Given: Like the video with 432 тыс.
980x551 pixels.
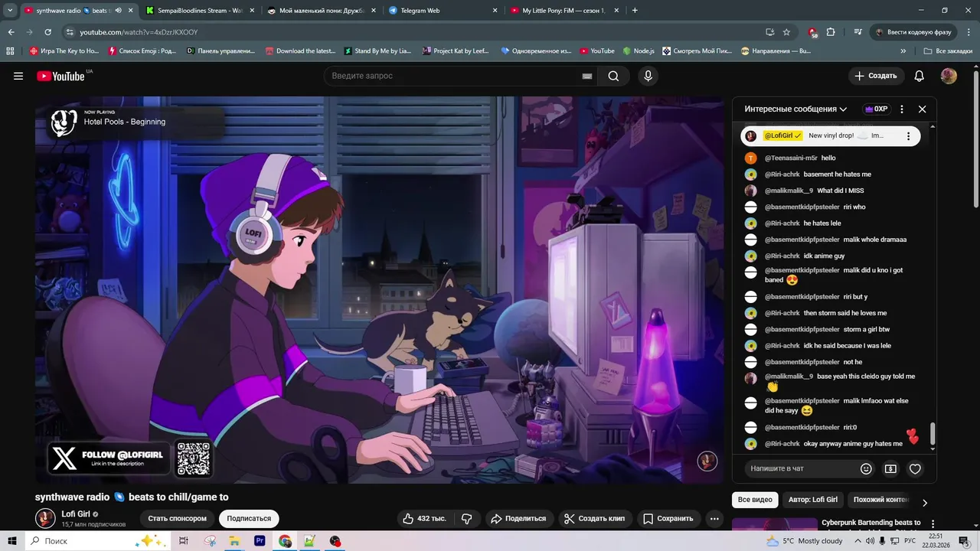Looking at the screenshot, I should (425, 518).
